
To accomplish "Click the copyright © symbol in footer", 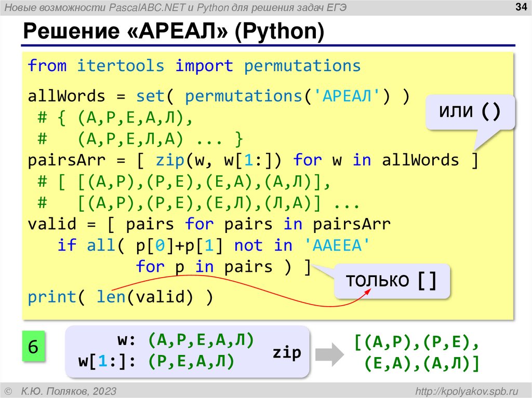I will (x=9, y=390).
